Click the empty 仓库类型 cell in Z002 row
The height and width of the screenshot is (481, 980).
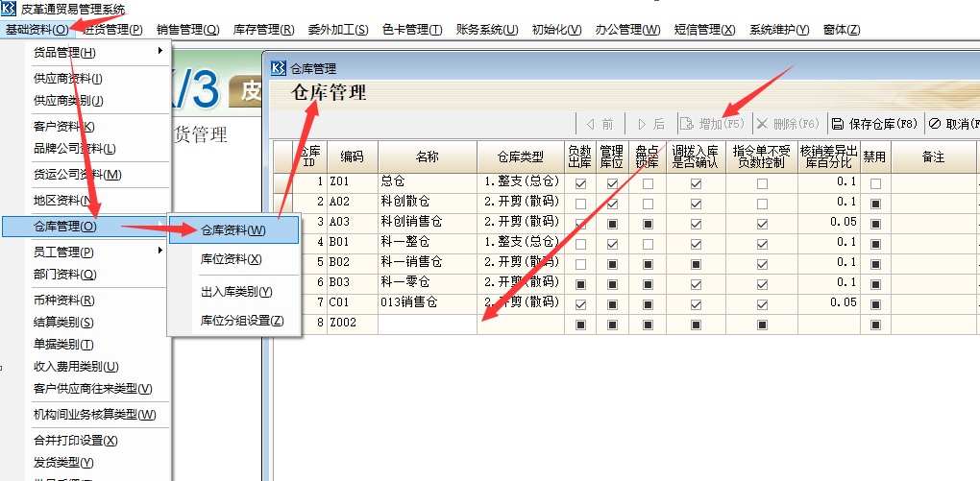pos(521,325)
